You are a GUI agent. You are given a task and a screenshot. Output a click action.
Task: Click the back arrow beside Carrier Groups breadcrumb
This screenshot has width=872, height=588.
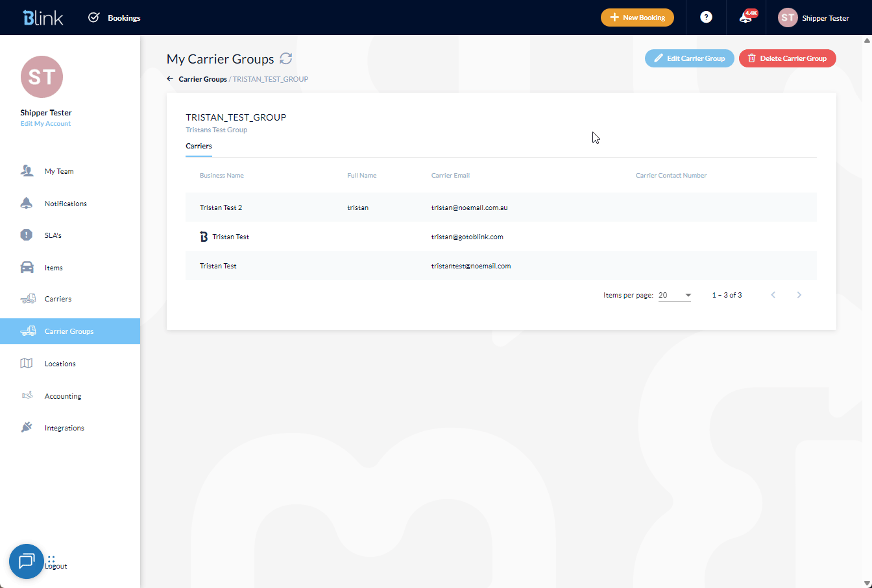(170, 79)
